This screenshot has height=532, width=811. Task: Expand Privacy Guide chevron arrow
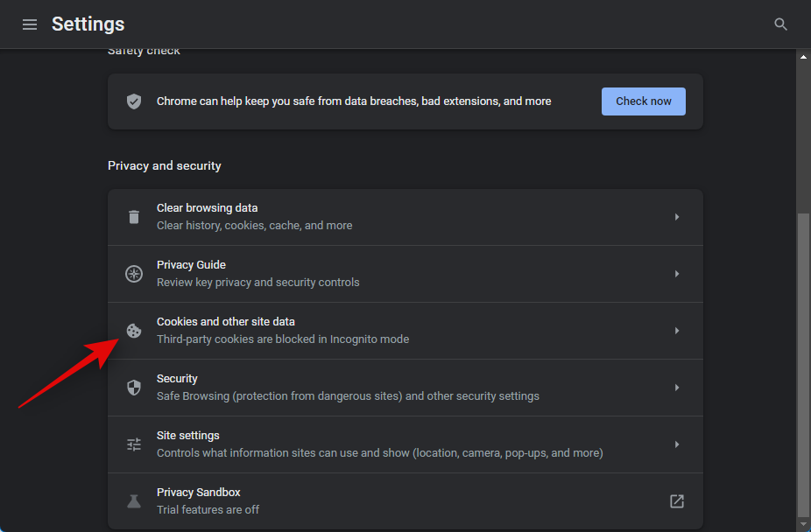tap(676, 274)
